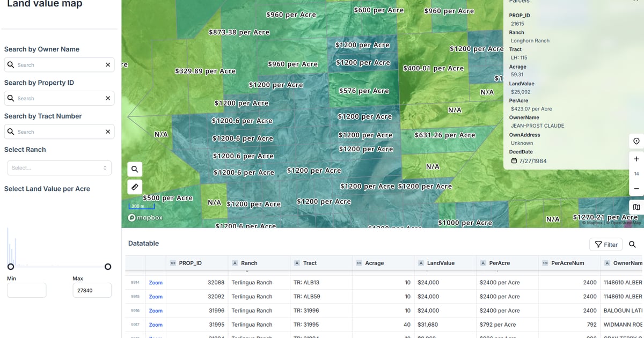
Task: Clear the Tract Number search field
Action: click(x=107, y=131)
